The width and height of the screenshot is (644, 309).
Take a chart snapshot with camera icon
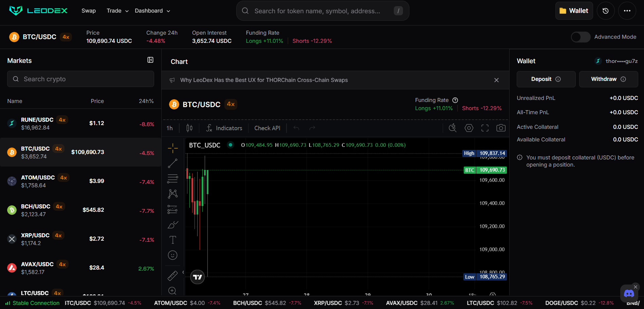(x=501, y=128)
